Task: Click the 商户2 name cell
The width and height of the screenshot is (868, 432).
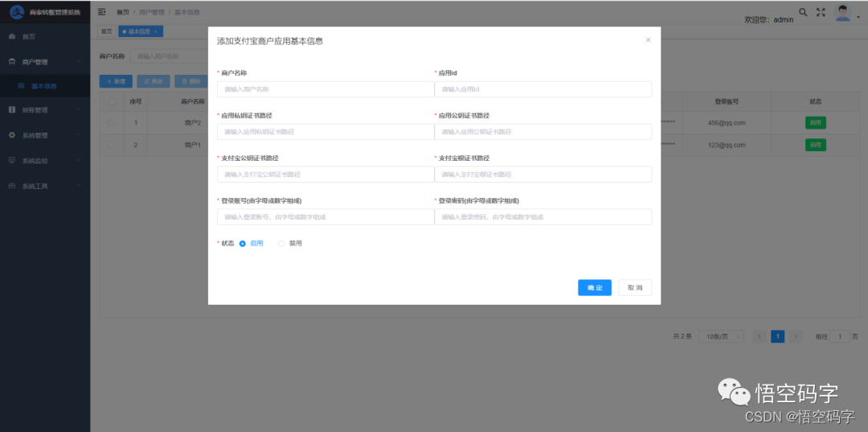Action: 193,123
